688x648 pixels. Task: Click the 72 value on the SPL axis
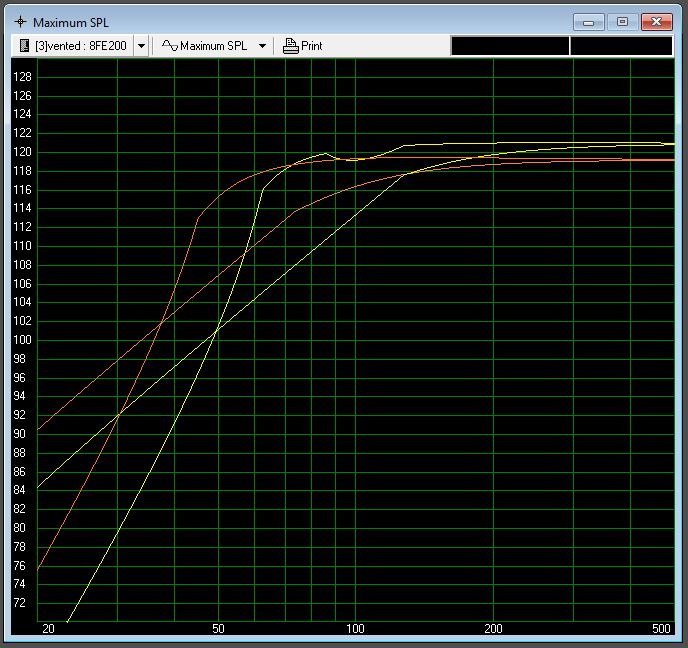point(19,603)
